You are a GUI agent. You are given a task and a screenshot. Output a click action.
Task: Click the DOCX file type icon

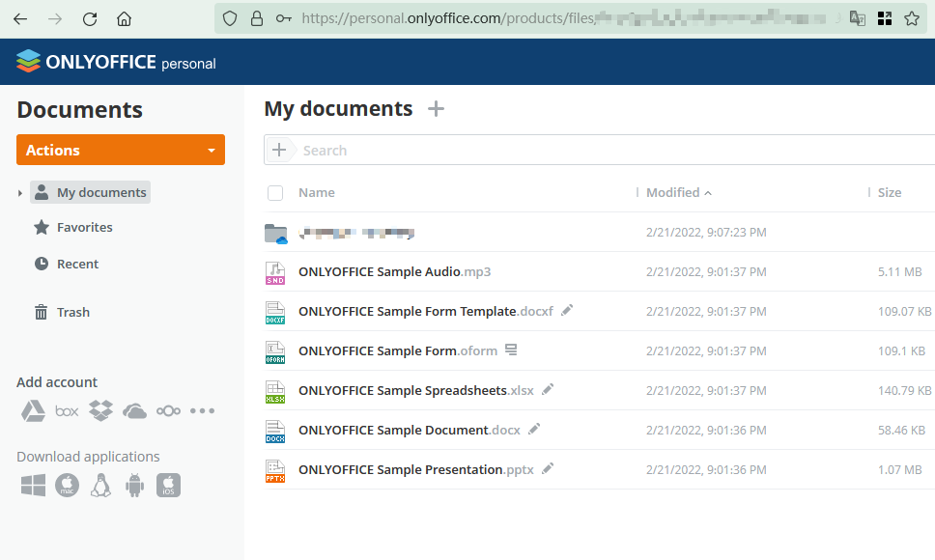[275, 432]
